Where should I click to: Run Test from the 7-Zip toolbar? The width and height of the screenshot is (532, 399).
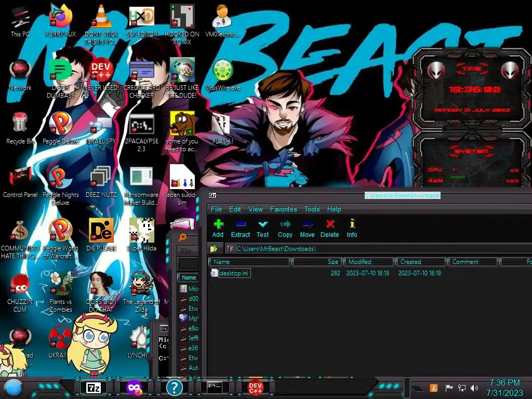[x=262, y=229]
